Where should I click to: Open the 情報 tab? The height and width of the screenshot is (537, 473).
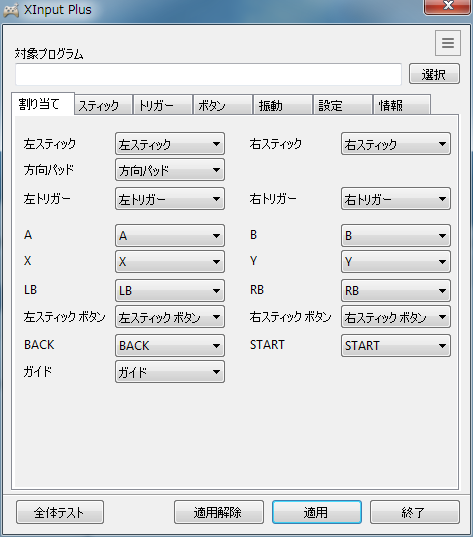pos(402,105)
